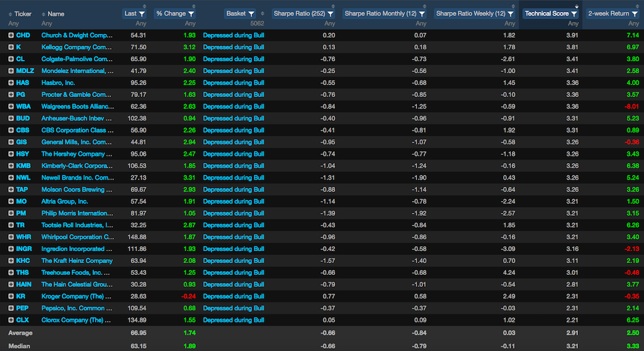This screenshot has width=644, height=351.
Task: Open the WBA ticker link
Action: [23, 106]
